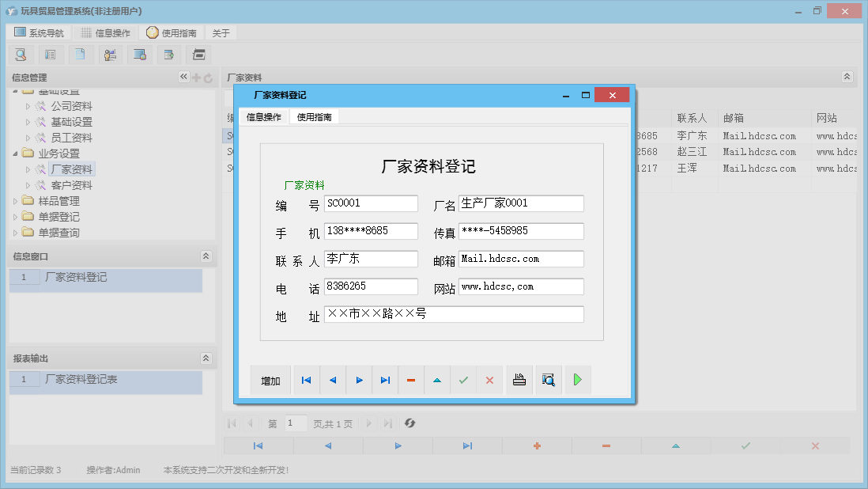Open the search/preview tool on the main toolbar
868x489 pixels.
(x=21, y=54)
